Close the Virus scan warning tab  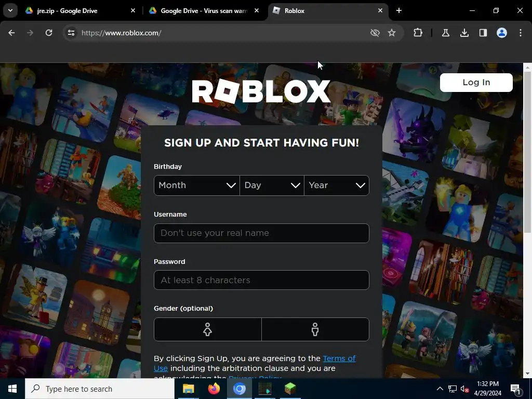pyautogui.click(x=257, y=10)
